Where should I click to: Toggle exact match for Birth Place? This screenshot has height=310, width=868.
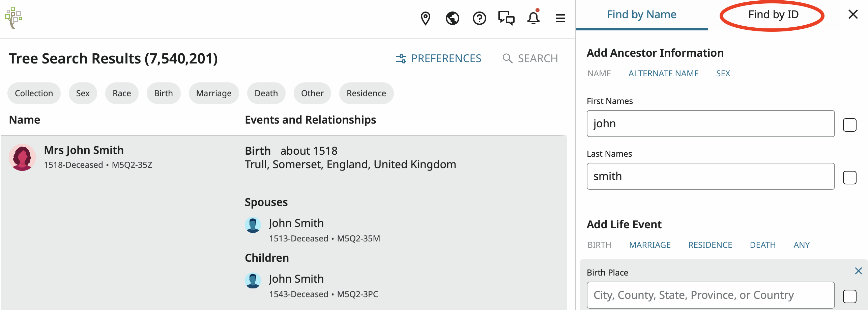(x=850, y=296)
